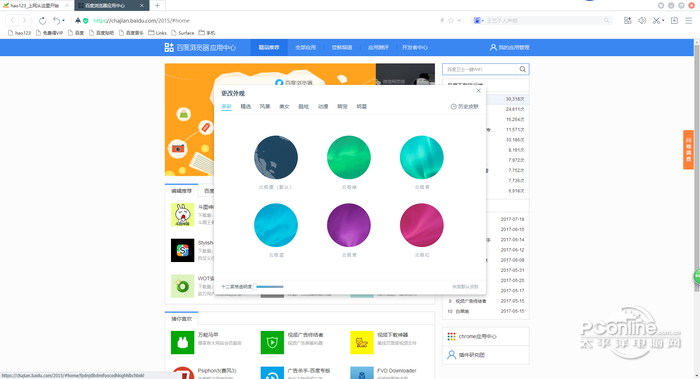Open 我的应用管理 user link

pyautogui.click(x=509, y=47)
